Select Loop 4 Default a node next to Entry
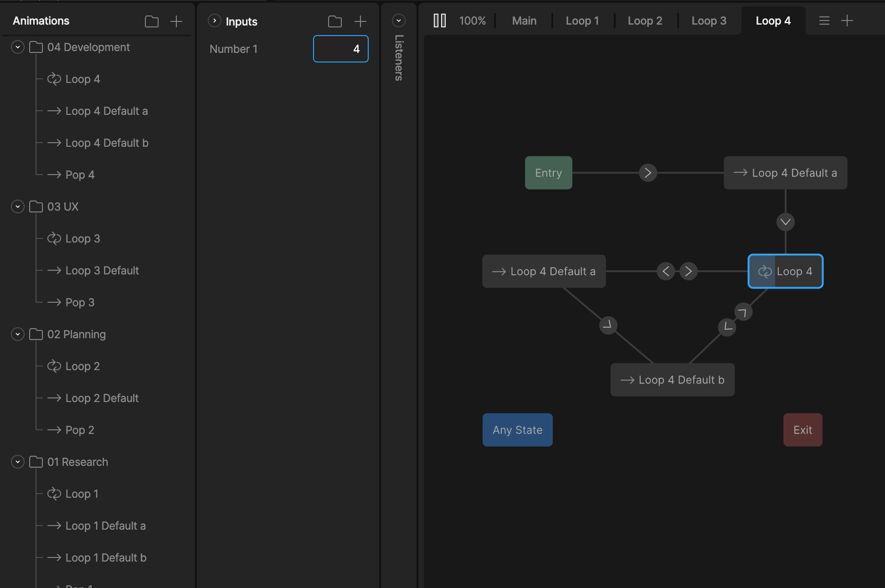This screenshot has height=588, width=885. point(785,173)
